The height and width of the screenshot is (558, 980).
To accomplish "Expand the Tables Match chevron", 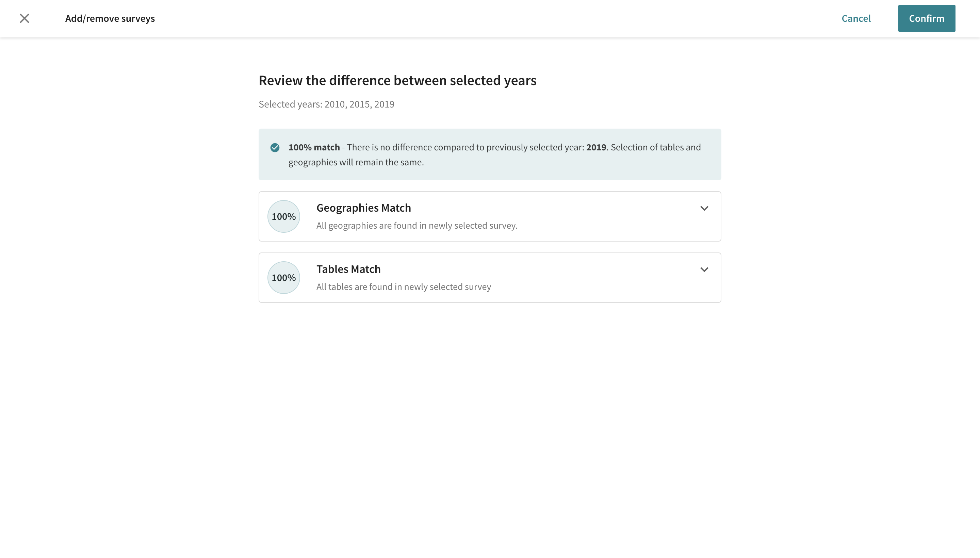I will coord(704,270).
